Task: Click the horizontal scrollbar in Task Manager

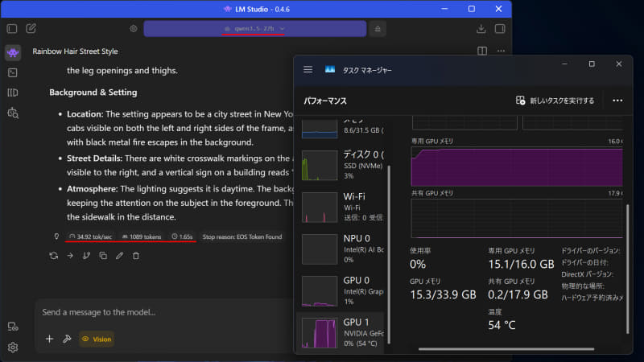Action: 506,349
